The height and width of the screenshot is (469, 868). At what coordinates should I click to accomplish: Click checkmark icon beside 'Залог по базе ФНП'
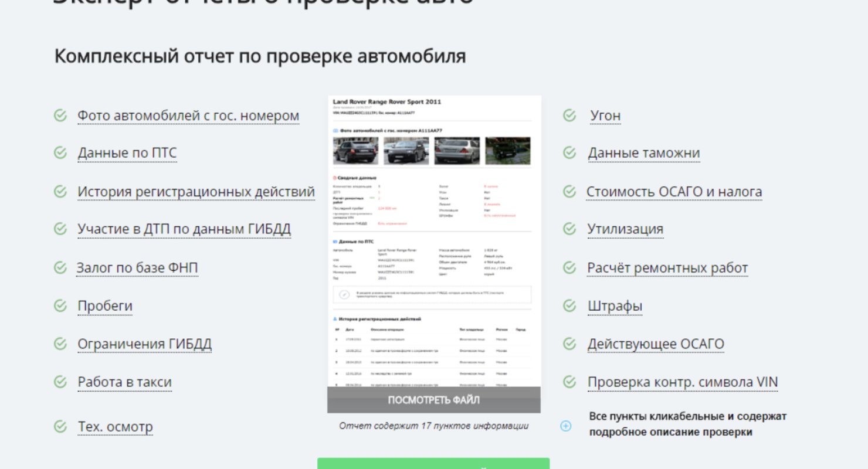coord(60,267)
